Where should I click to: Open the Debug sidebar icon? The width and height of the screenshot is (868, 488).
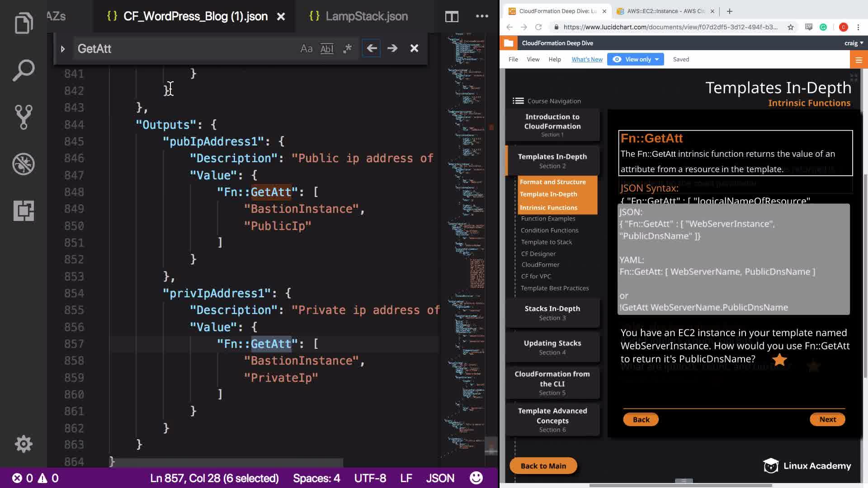point(24,164)
